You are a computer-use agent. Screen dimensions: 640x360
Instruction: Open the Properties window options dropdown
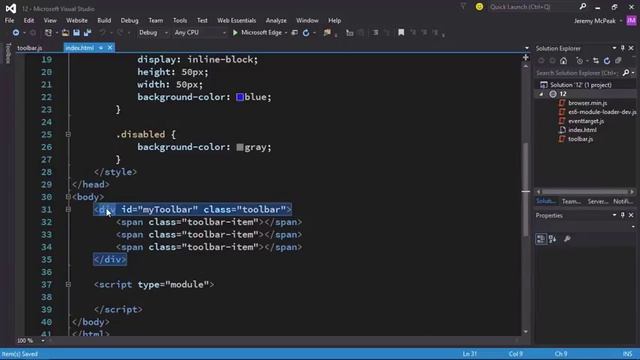click(614, 215)
